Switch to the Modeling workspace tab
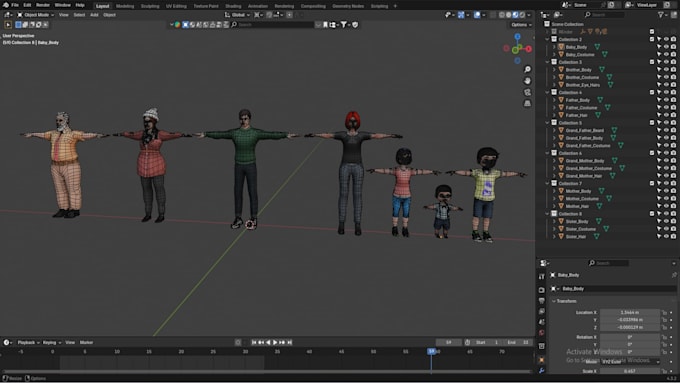 (x=125, y=6)
